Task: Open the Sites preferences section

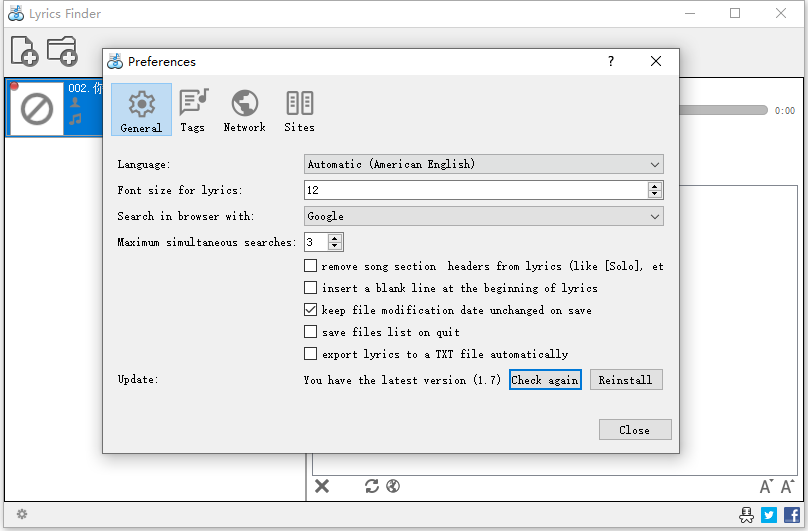Action: pyautogui.click(x=299, y=110)
